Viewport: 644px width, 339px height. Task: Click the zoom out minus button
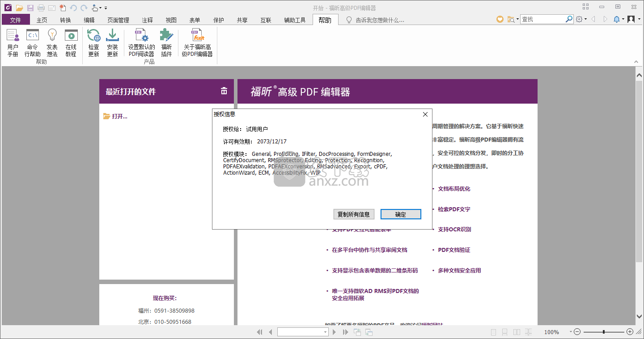pyautogui.click(x=577, y=332)
